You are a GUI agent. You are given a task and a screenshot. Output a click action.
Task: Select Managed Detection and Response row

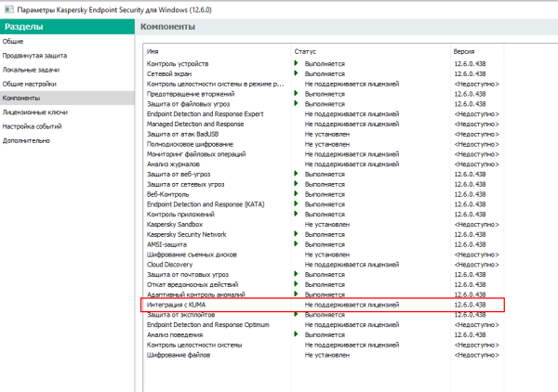point(323,124)
